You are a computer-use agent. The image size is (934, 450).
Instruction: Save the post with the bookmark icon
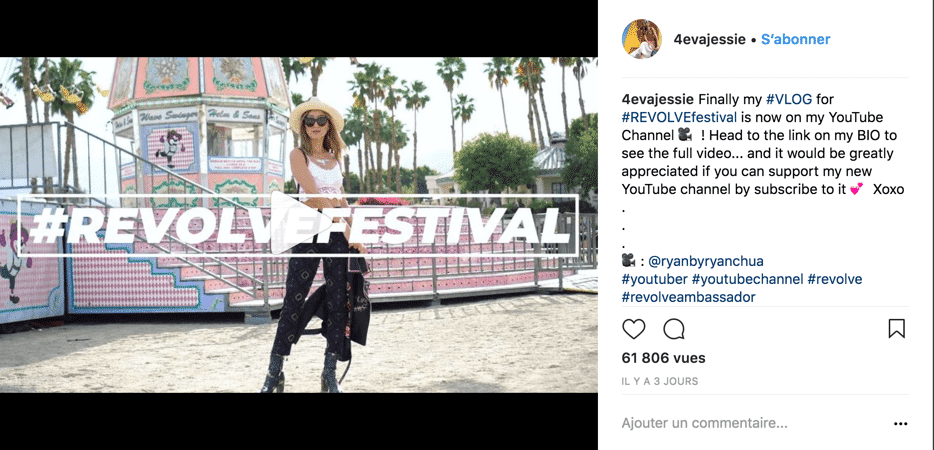point(896,328)
